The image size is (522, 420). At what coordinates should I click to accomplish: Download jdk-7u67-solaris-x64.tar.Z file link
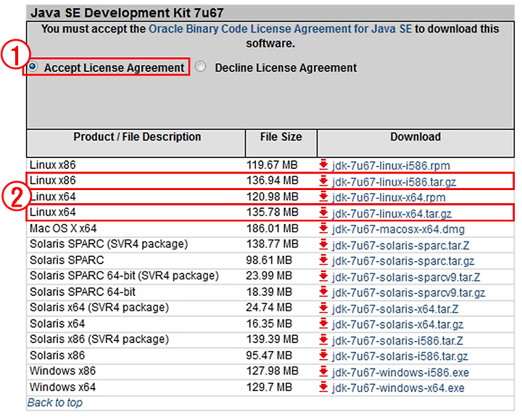pos(395,309)
